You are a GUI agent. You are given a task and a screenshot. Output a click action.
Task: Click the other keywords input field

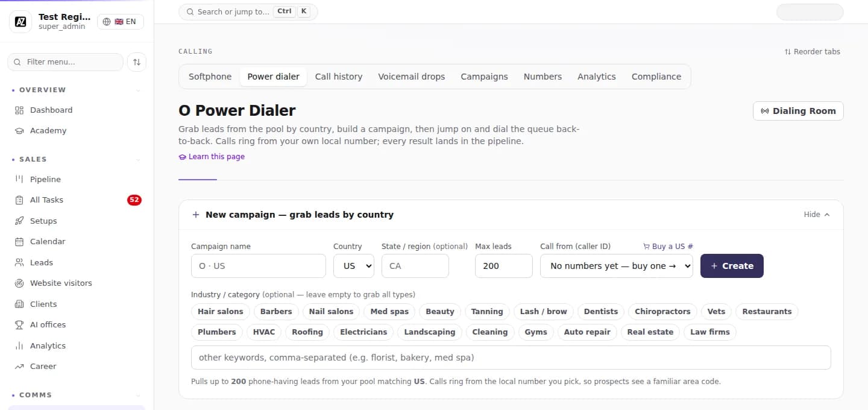click(511, 358)
